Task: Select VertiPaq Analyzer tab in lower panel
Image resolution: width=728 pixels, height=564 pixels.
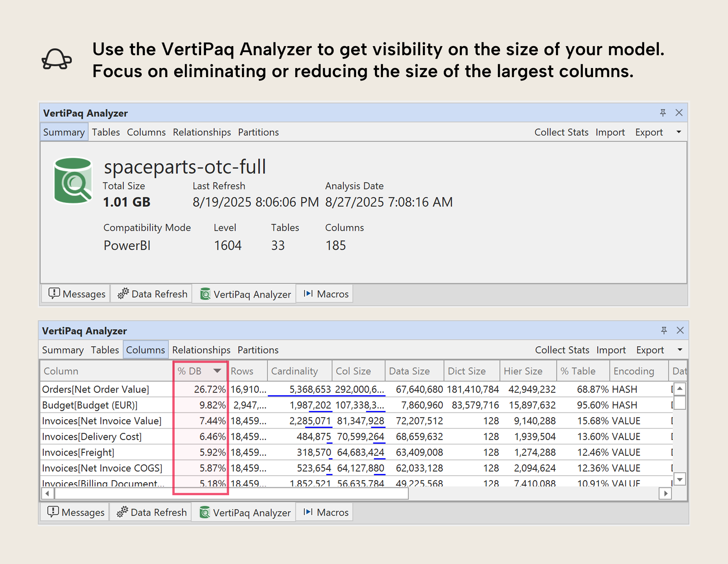Action: point(244,513)
